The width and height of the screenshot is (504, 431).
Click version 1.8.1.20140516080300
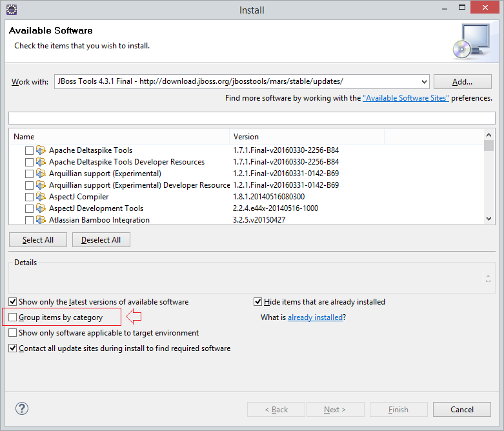coord(269,197)
